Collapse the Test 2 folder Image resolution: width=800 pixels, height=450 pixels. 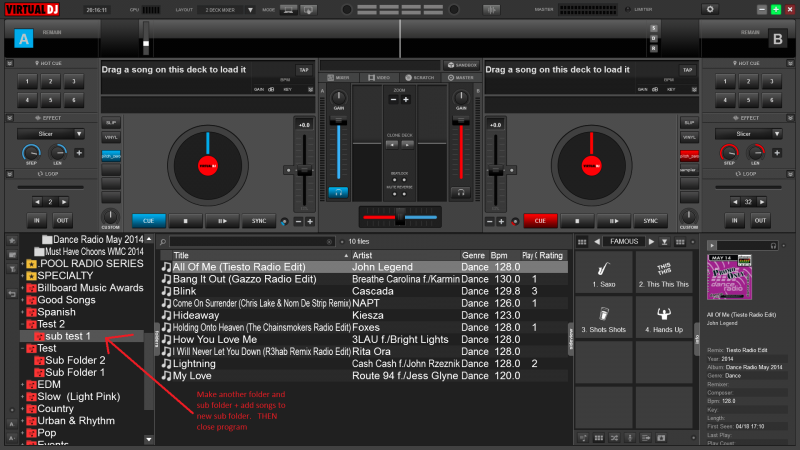22,324
